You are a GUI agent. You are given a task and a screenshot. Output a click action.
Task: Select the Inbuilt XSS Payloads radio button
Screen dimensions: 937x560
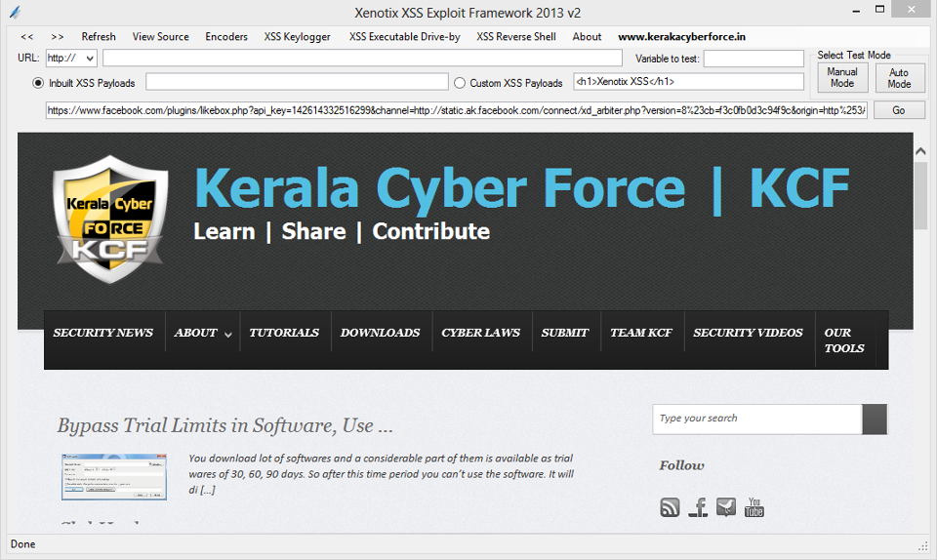[38, 83]
